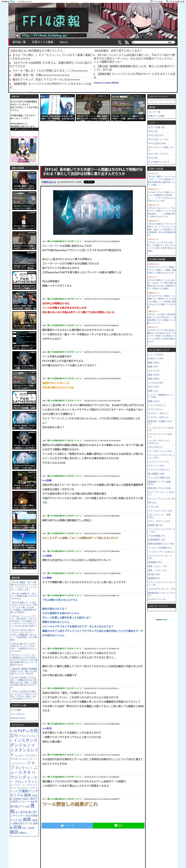Open the 'About' navigation menu item
Viewport: 186px width, 868px height.
click(63, 42)
